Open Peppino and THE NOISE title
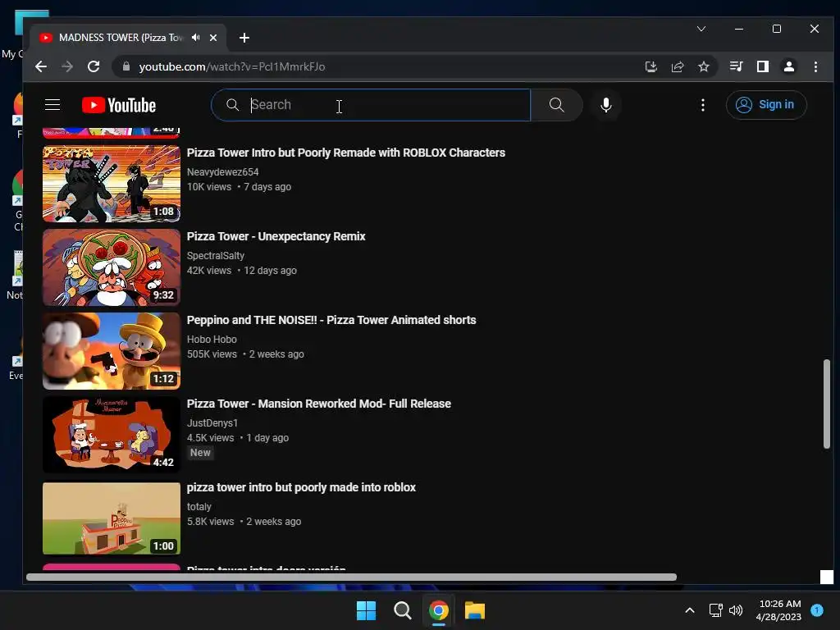 click(x=331, y=320)
